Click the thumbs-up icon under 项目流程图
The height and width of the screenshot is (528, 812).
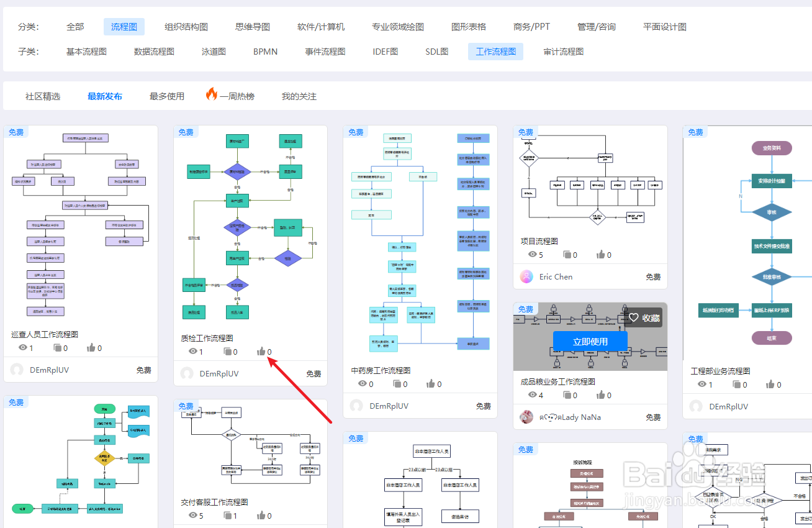pos(600,254)
